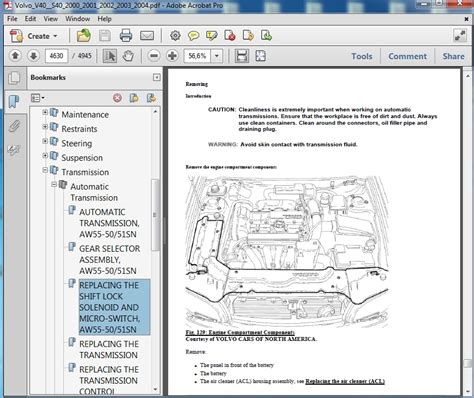Toggle the Bookmarks panel icon

[14, 101]
